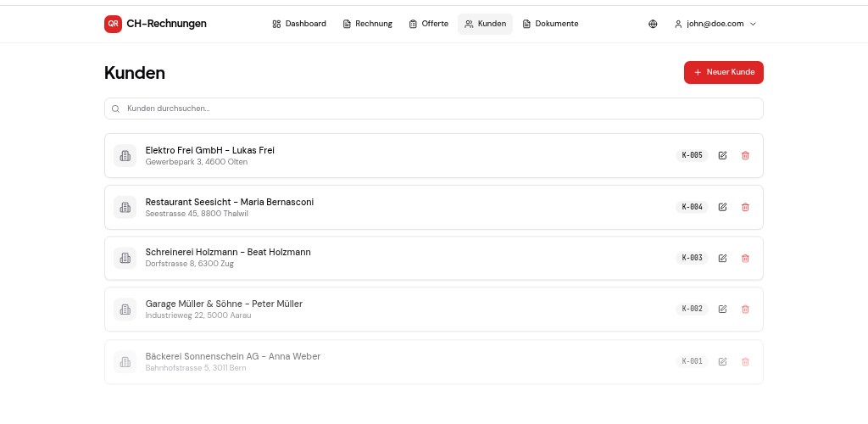Click the red QR logo icon
868x424 pixels.
[x=113, y=24]
